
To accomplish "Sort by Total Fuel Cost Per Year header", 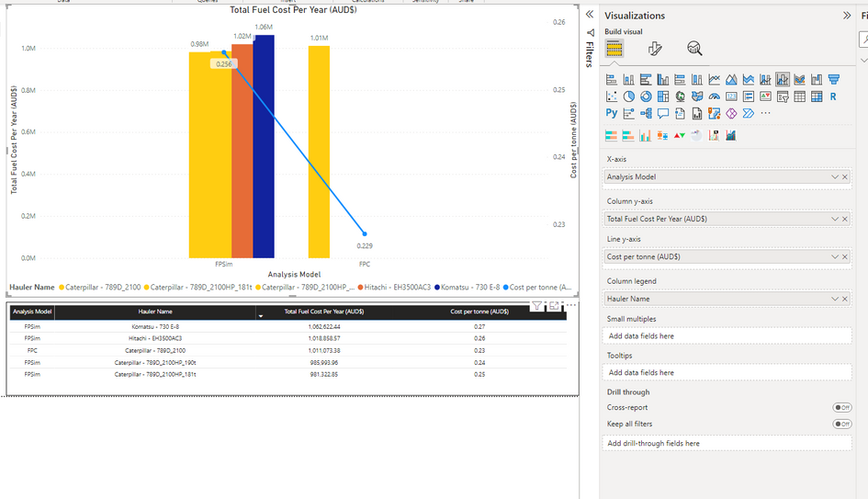I will 324,312.
